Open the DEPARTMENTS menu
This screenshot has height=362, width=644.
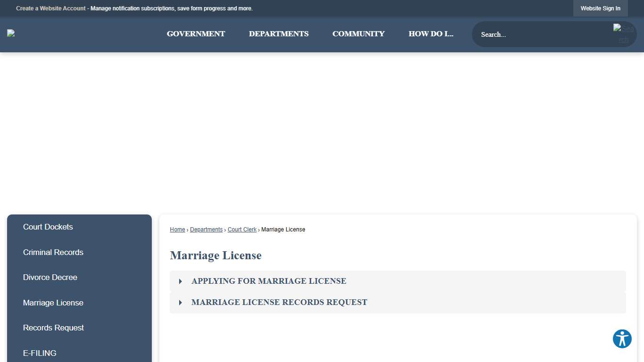[x=279, y=33]
